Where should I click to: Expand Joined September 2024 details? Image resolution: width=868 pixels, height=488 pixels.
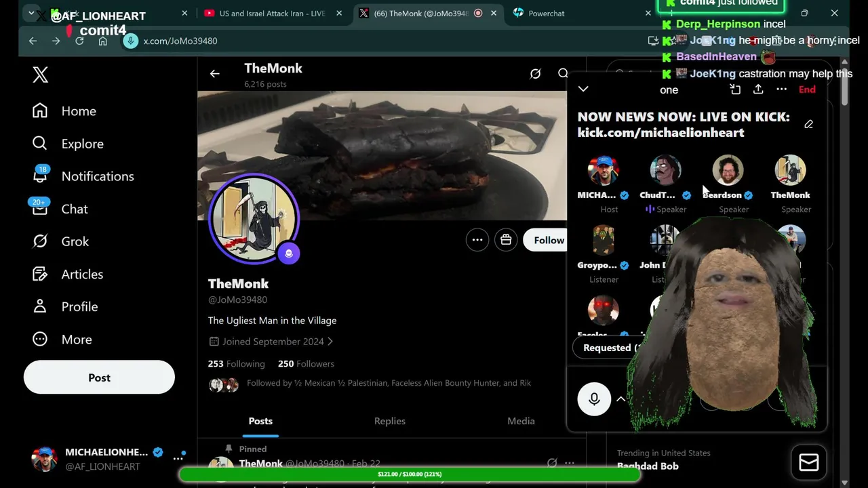pyautogui.click(x=271, y=342)
